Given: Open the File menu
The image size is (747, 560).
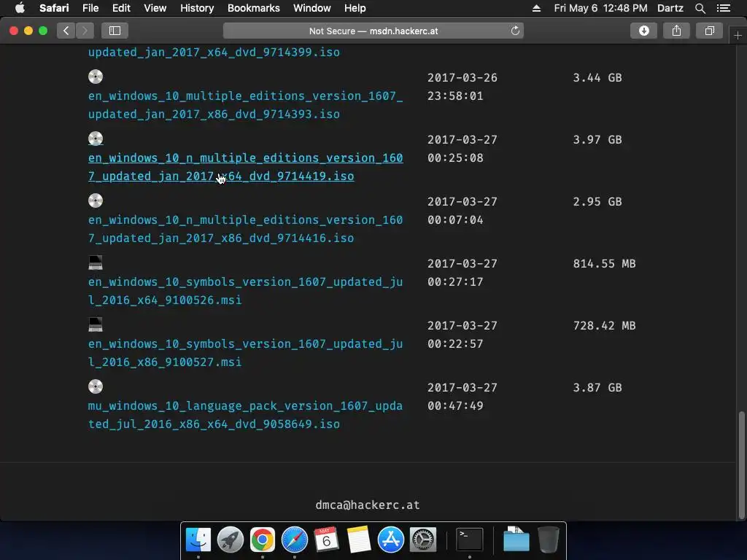Looking at the screenshot, I should [x=90, y=8].
